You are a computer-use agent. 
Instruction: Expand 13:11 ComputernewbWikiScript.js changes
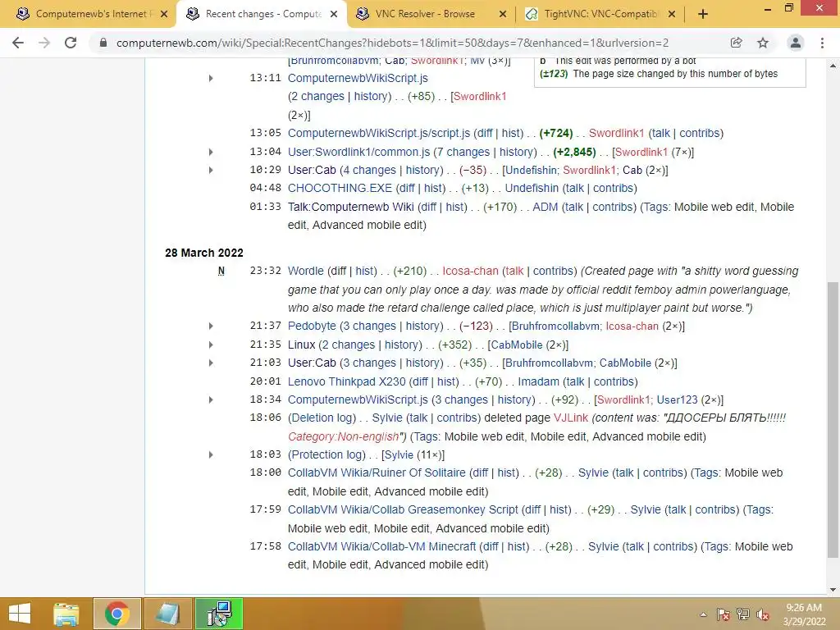(211, 78)
